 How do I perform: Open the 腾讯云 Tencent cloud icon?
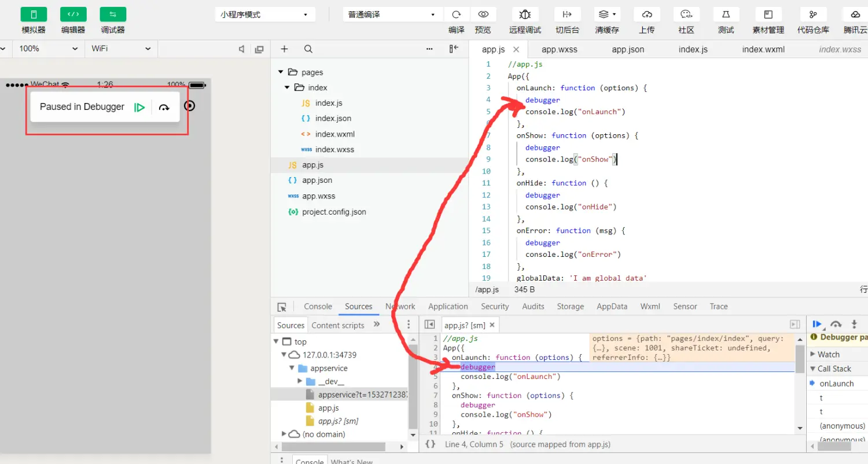coord(855,14)
